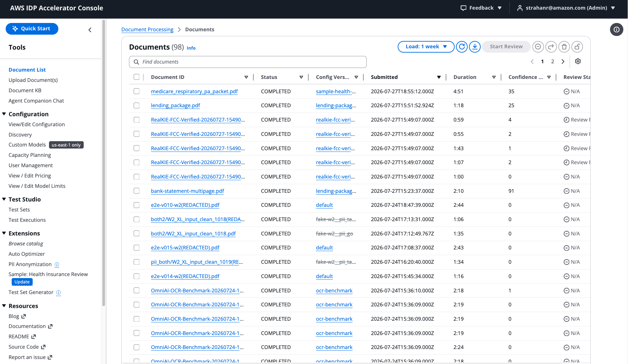The image size is (628, 364).
Task: Click the refresh documents icon
Action: point(462,47)
